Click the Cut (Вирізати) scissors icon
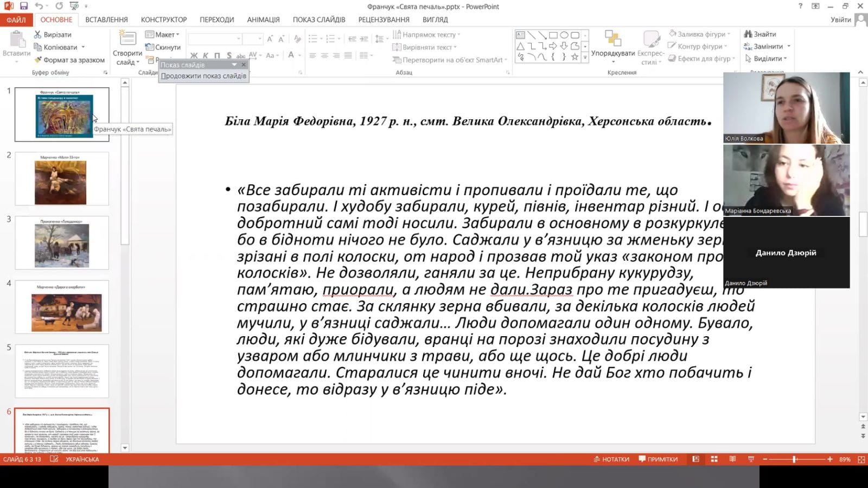The height and width of the screenshot is (488, 868). coord(37,34)
